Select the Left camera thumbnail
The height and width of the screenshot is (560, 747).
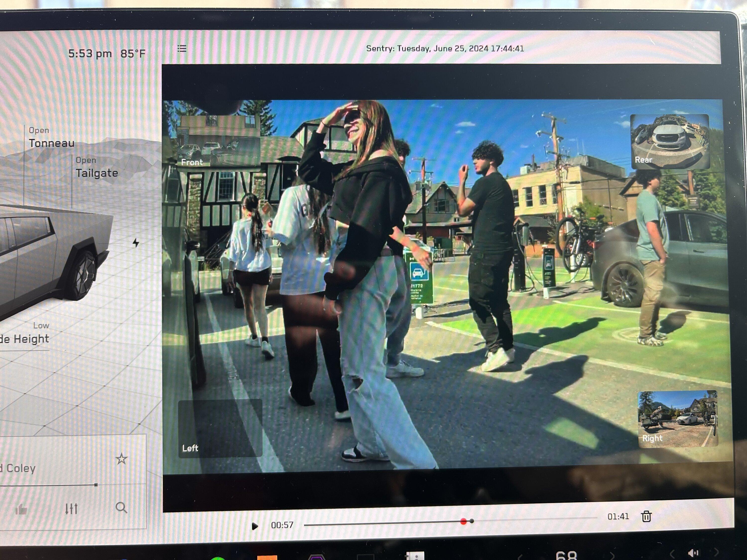pyautogui.click(x=220, y=428)
